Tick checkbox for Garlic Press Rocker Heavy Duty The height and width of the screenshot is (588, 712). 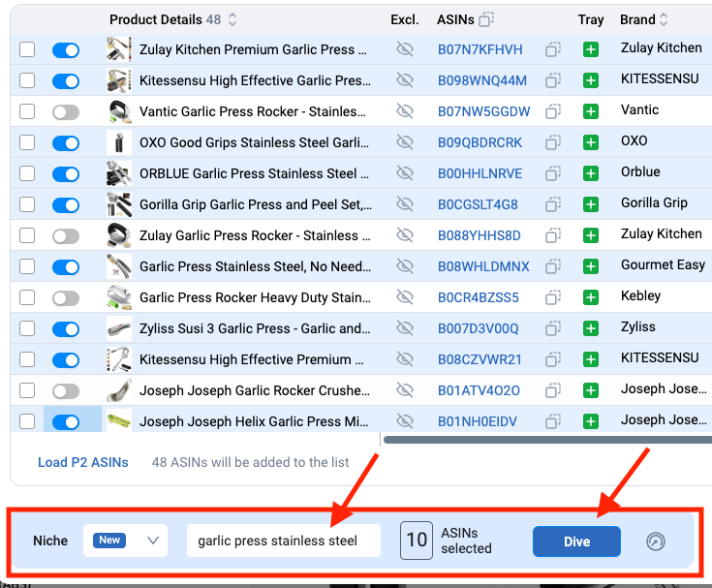pos(27,297)
